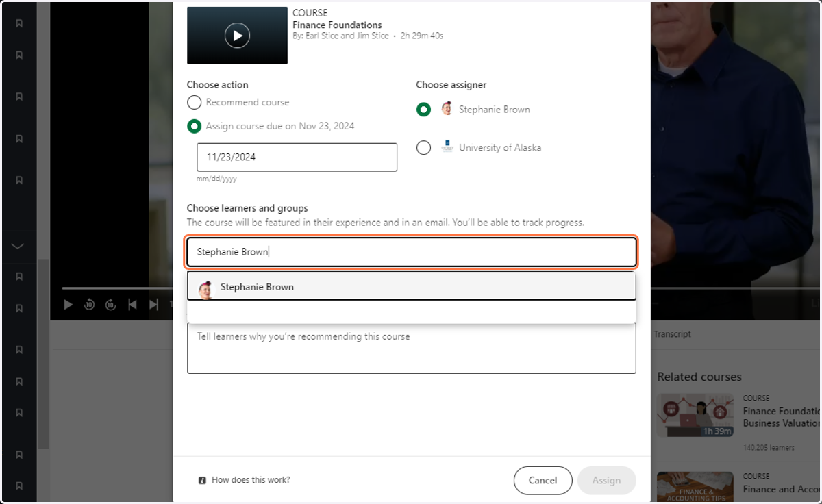Screen dimensions: 822x504
Task: Focus the learners and groups search field
Action: [x=412, y=252]
